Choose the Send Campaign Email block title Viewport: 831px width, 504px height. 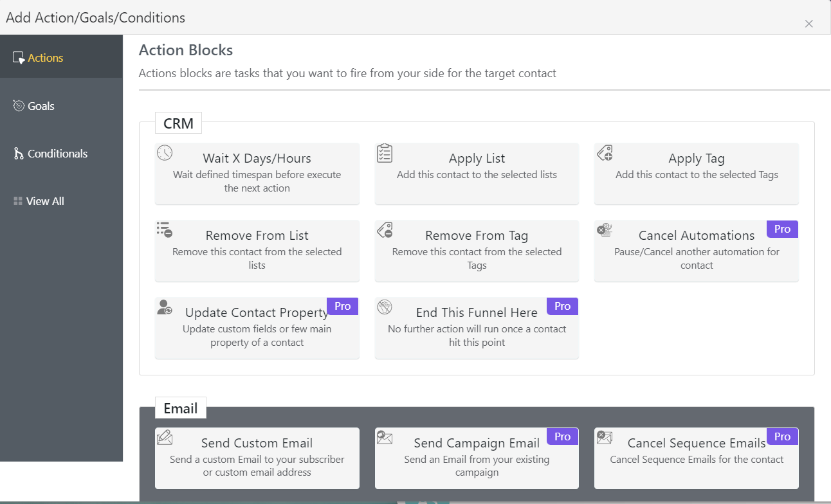point(477,443)
